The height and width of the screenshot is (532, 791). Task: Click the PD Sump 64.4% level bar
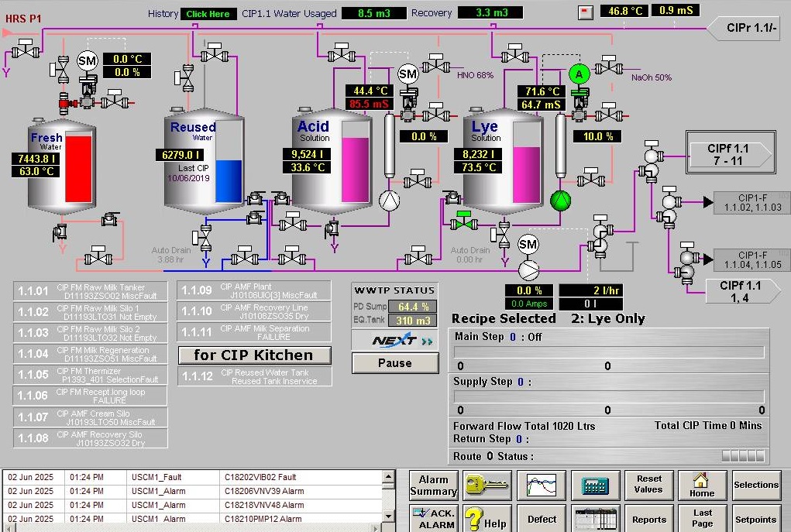(x=411, y=307)
